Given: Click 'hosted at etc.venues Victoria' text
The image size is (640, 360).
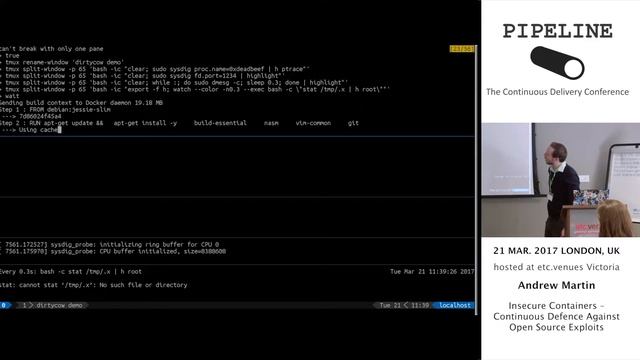Looking at the screenshot, I should 557,267.
